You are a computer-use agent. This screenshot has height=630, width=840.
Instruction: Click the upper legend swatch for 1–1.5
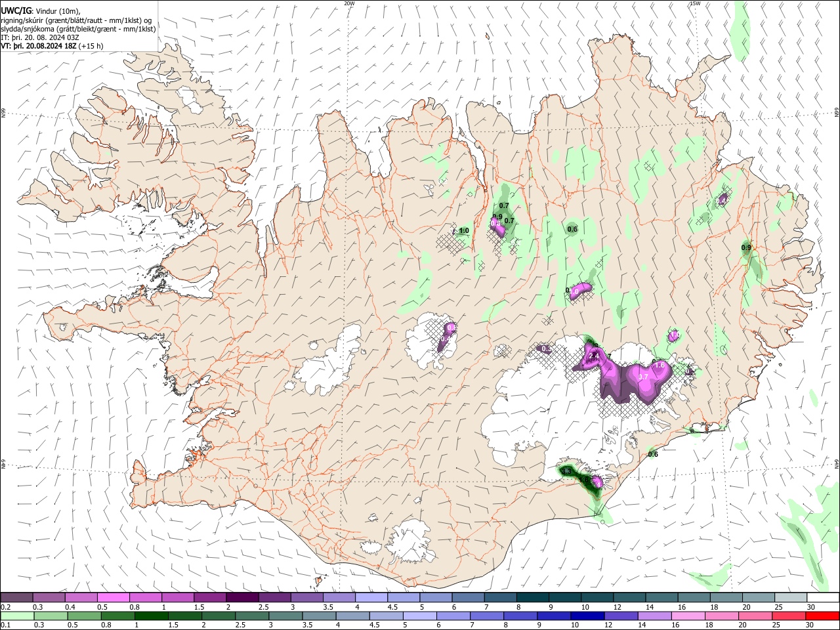(x=178, y=598)
